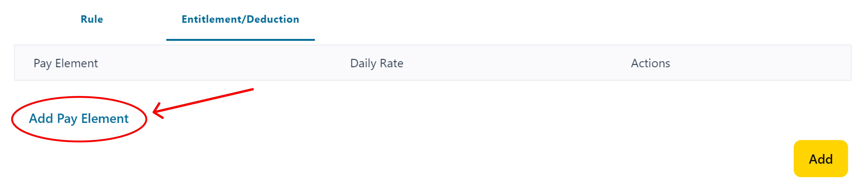This screenshot has height=192, width=868.
Task: Go back to the Rule tab label
Action: [92, 19]
